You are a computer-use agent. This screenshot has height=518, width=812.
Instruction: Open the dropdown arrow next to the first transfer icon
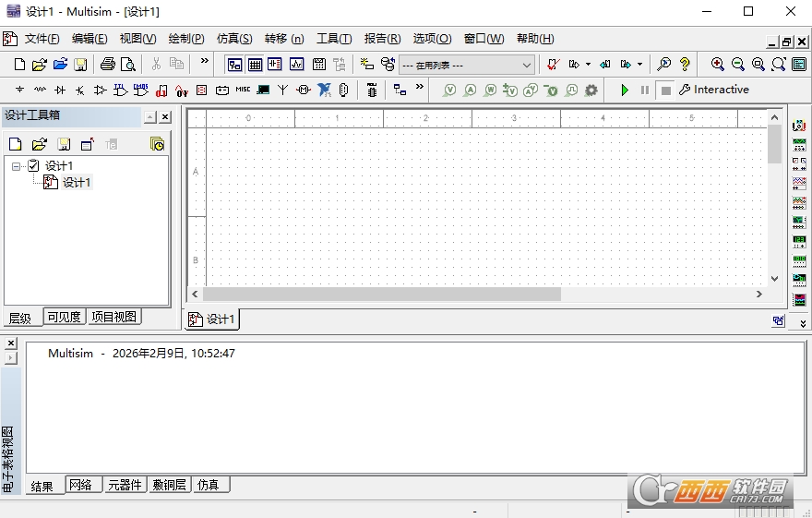pyautogui.click(x=589, y=65)
